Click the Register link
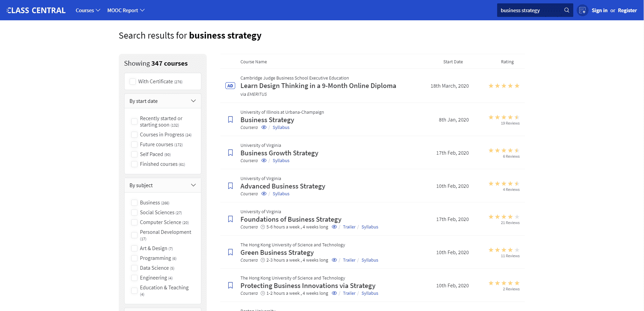644x311 pixels. coord(627,10)
